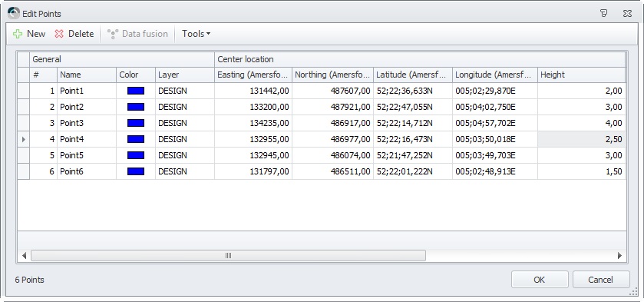Confirm changes with the OK button

coord(540,280)
